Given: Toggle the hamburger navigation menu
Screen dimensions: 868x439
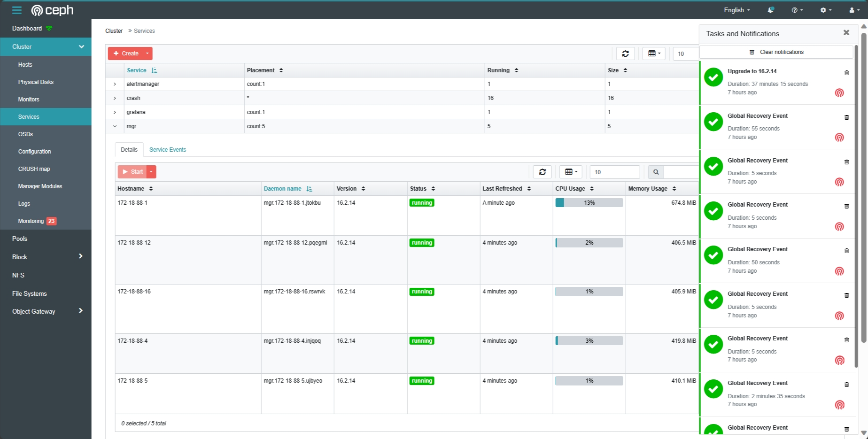Looking at the screenshot, I should tap(17, 10).
